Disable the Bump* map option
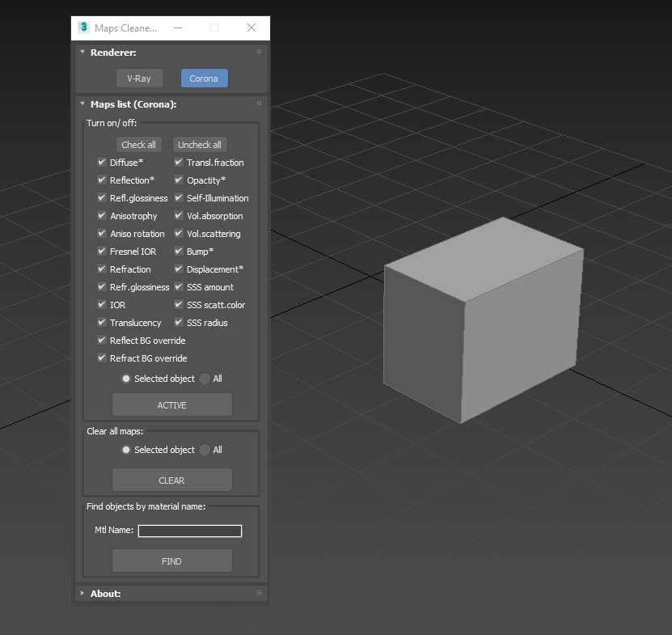Screen dimensions: 672x635 (x=178, y=251)
